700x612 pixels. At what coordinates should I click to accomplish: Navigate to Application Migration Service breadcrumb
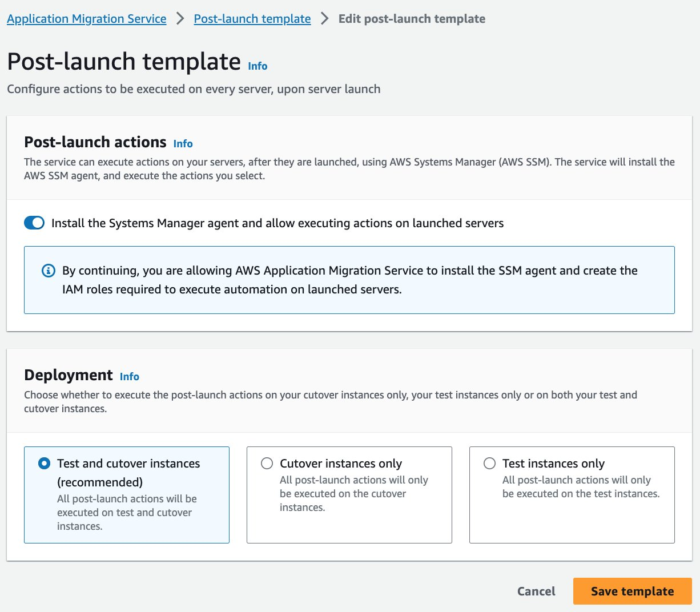(x=86, y=18)
